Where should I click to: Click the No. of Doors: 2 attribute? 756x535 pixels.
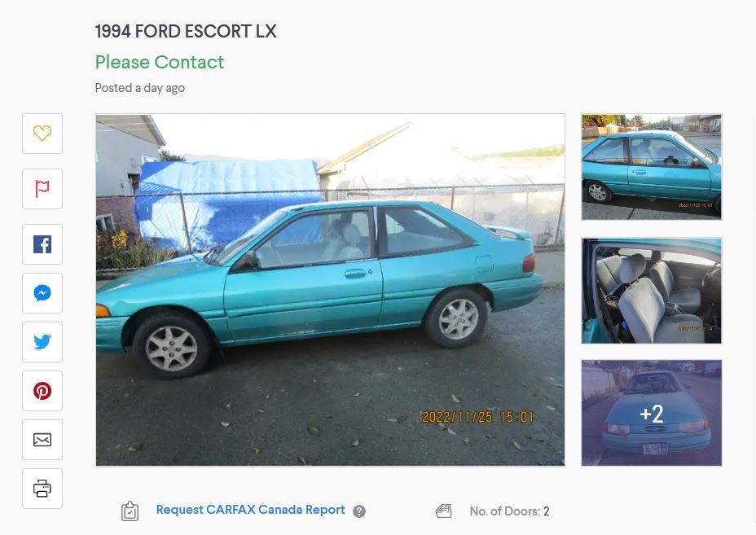click(510, 511)
